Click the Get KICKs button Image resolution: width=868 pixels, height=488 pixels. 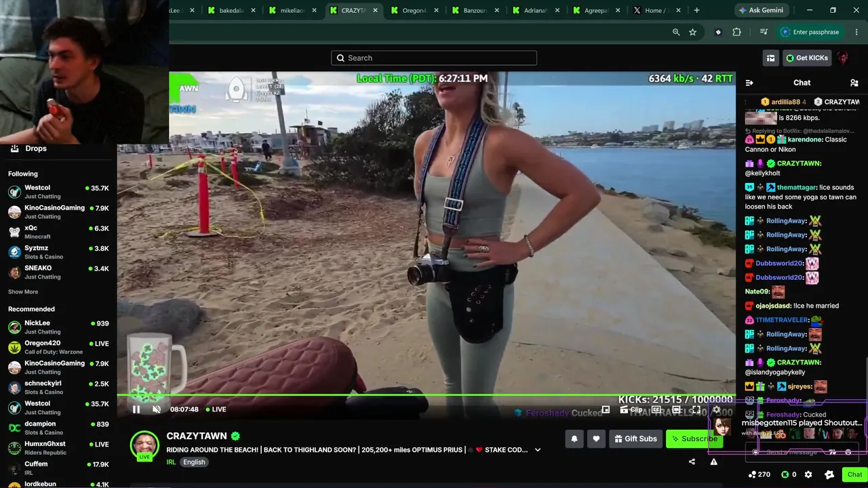807,58
